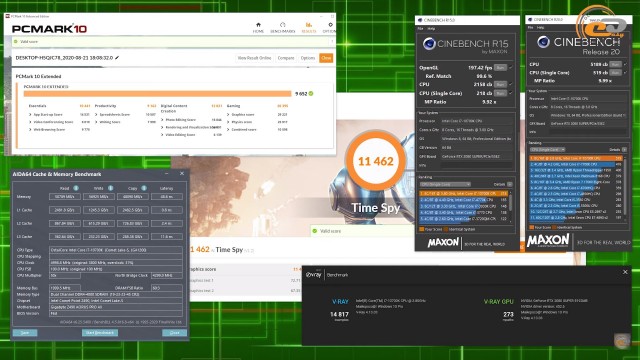
Task: Click the PCMark 10 title bar app icon
Action: 7,16
